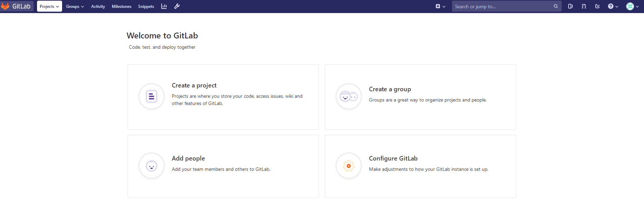Click the search magnifier icon
This screenshot has height=202, width=644.
(556, 6)
